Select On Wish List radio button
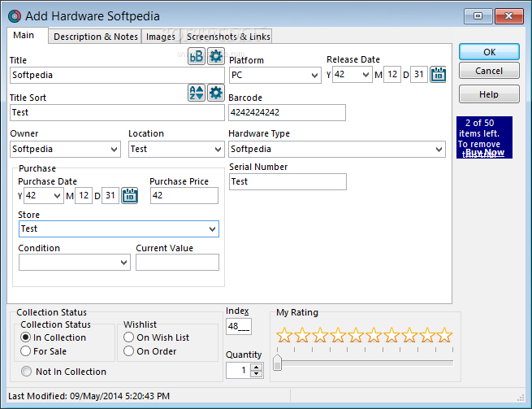This screenshot has height=409, width=532. pos(128,337)
